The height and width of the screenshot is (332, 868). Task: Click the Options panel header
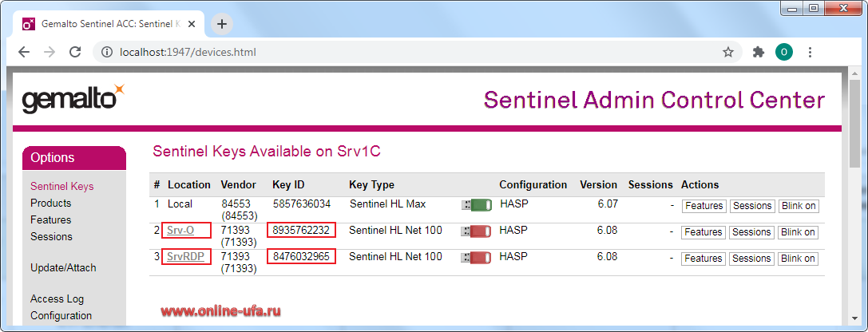(74, 158)
